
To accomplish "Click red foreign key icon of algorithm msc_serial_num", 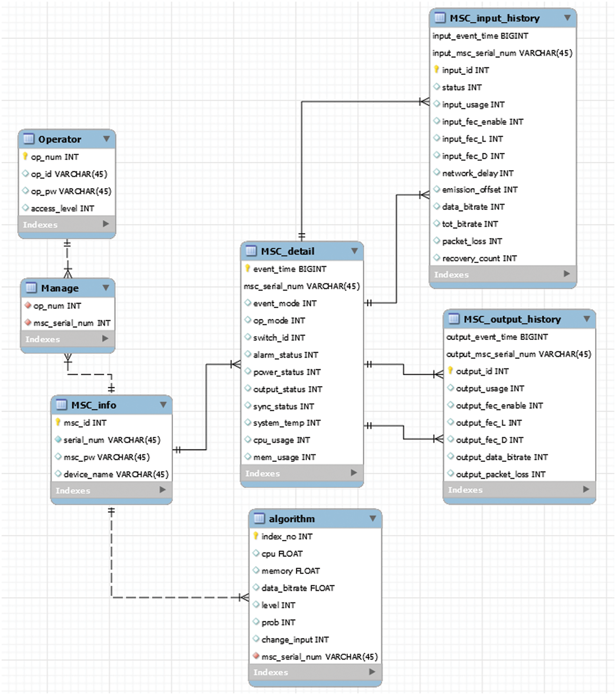I will click(256, 656).
